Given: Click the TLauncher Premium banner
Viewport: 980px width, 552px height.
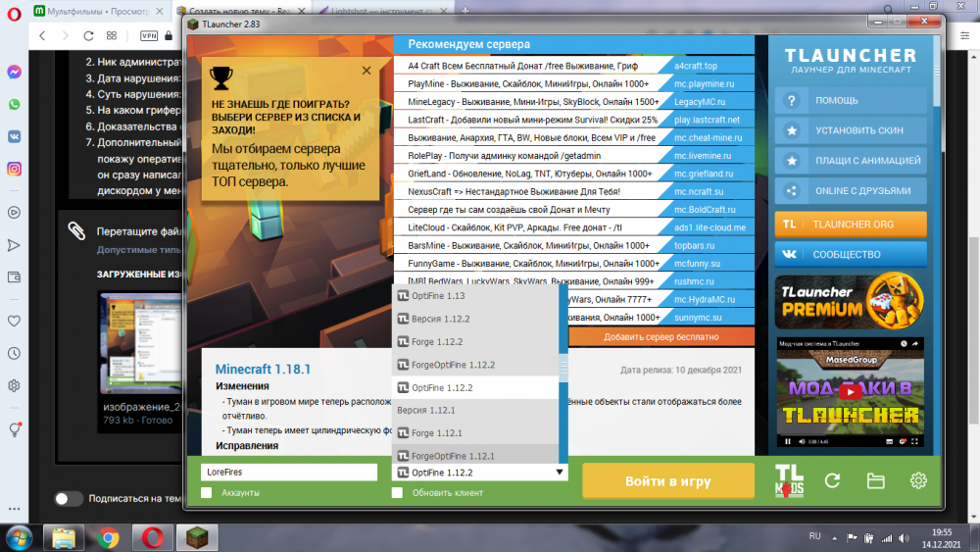Looking at the screenshot, I should coord(850,301).
